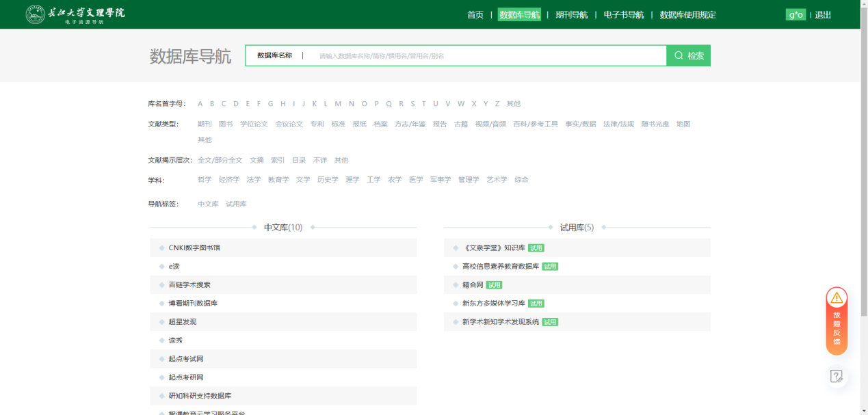Select the 试用库 navigation tag
This screenshot has height=415, width=868.
pos(236,204)
